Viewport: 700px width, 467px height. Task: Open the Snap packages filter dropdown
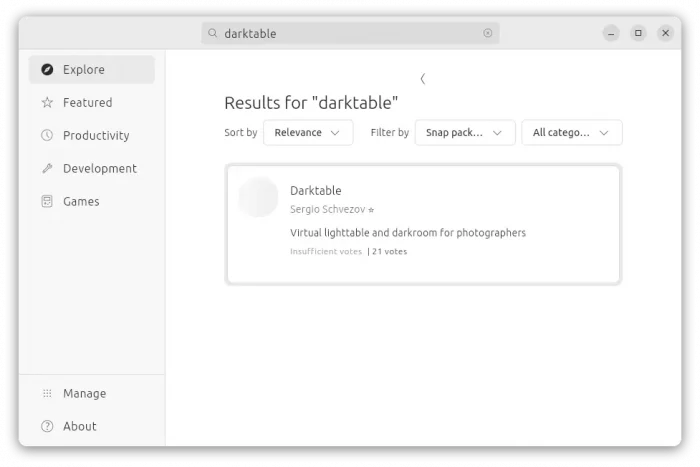(465, 133)
